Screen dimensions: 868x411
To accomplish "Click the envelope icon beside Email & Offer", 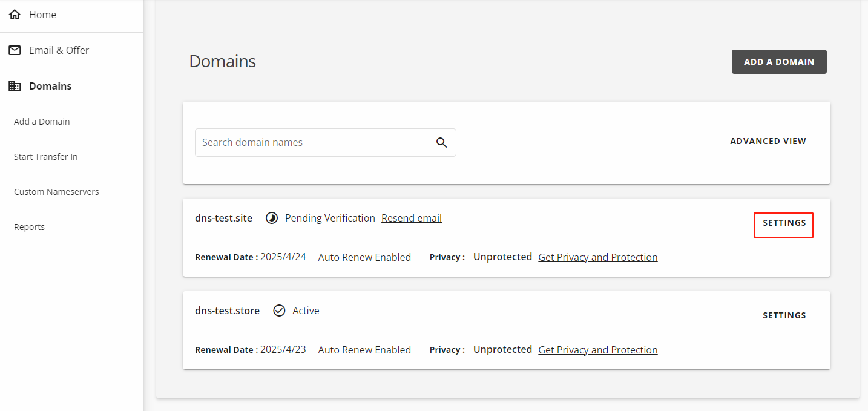I will 15,50.
